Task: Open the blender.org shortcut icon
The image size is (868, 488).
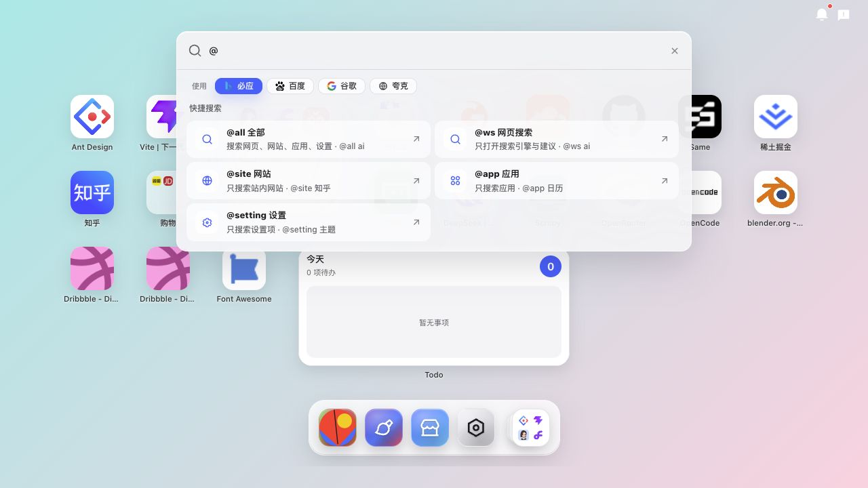Action: (776, 192)
